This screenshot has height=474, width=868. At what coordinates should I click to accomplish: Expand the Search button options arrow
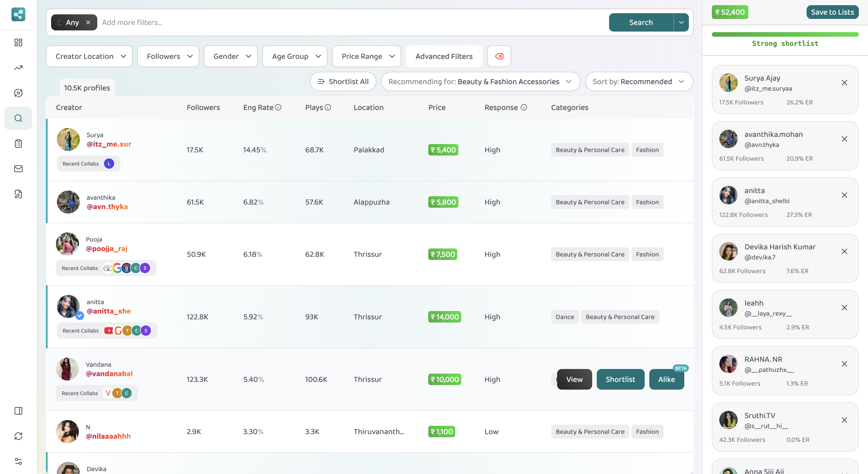(681, 22)
